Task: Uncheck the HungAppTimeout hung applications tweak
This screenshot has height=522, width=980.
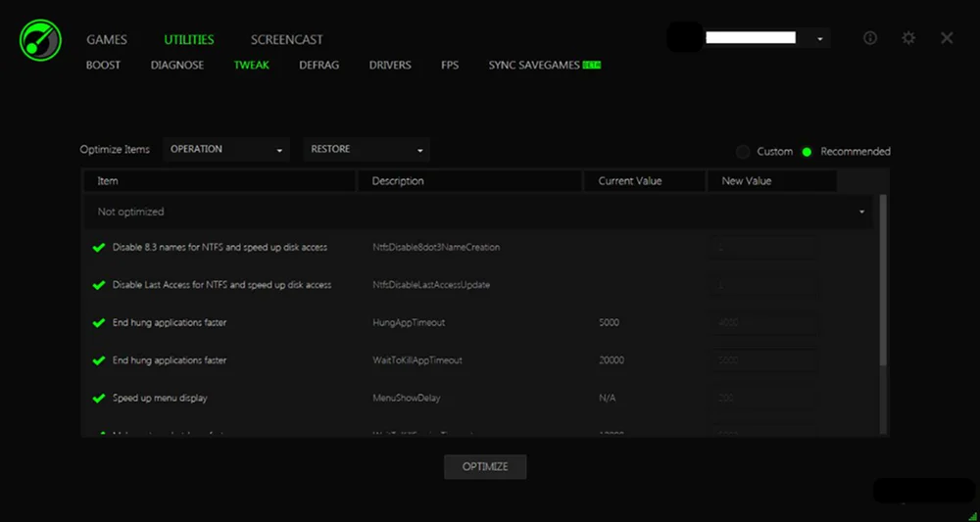Action: pyautogui.click(x=98, y=323)
